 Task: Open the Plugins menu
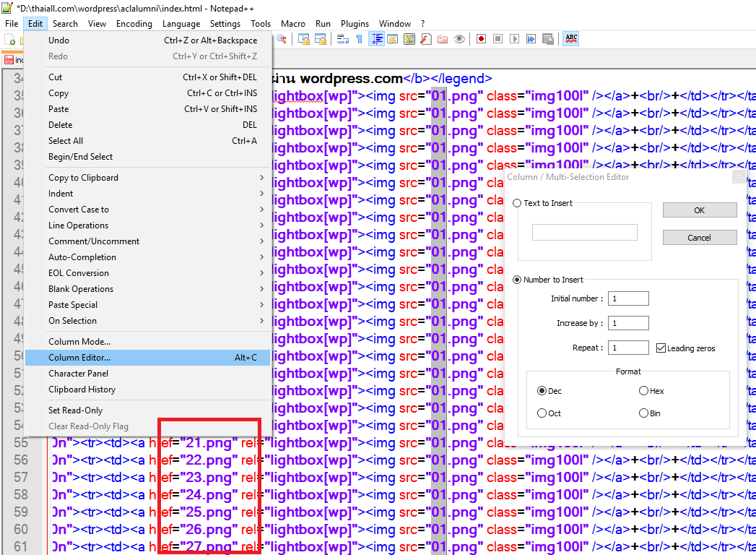[x=355, y=24]
